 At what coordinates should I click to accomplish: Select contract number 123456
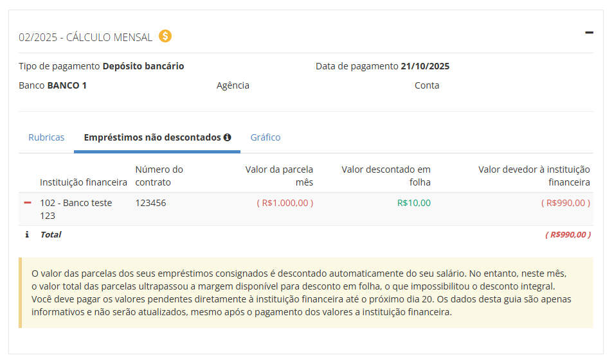(x=150, y=203)
